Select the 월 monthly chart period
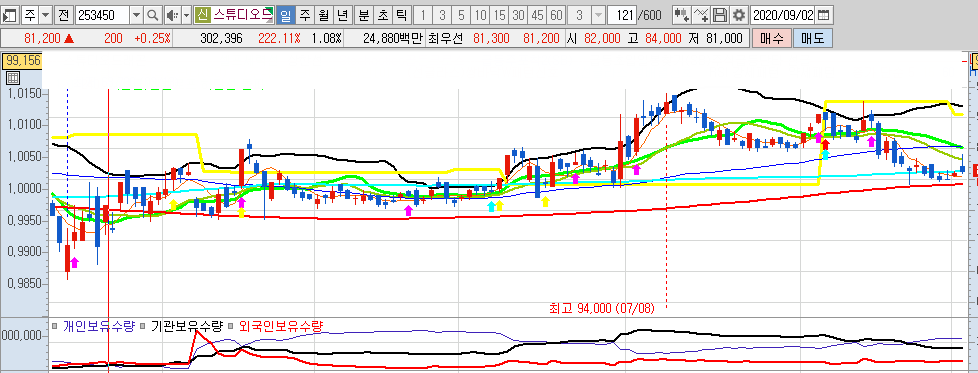This screenshot has height=373, width=978. click(x=323, y=14)
